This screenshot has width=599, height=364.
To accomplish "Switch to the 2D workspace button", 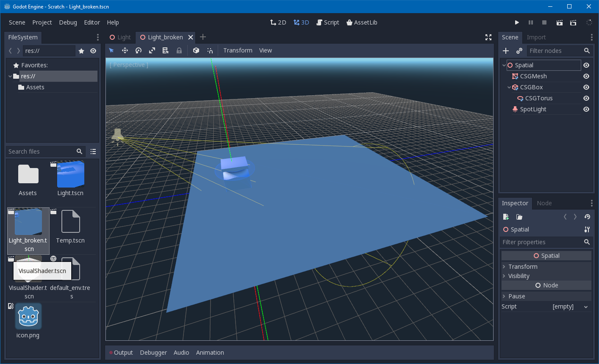I will coord(278,22).
